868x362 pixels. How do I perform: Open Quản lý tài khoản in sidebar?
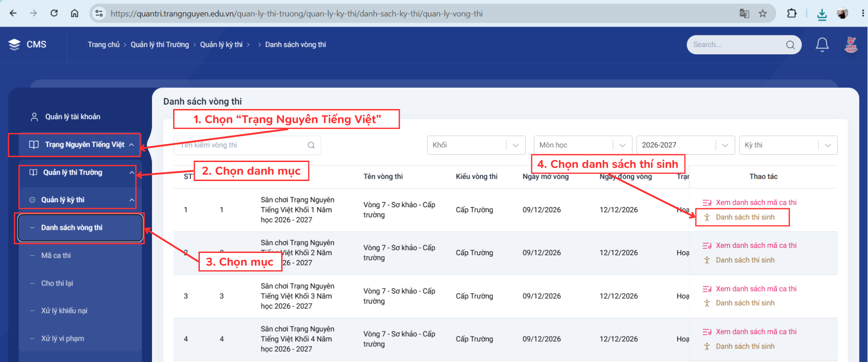click(72, 117)
